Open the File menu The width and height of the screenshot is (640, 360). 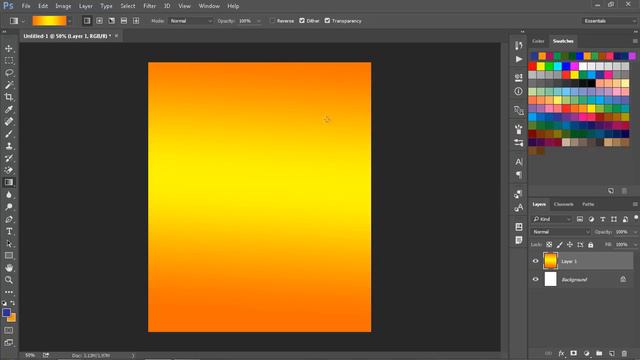point(26,6)
